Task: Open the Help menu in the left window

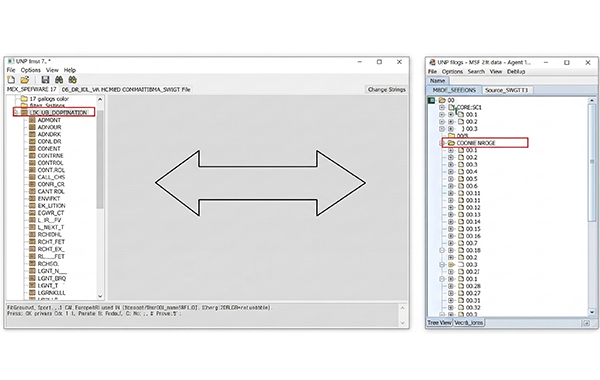Action: 70,70
